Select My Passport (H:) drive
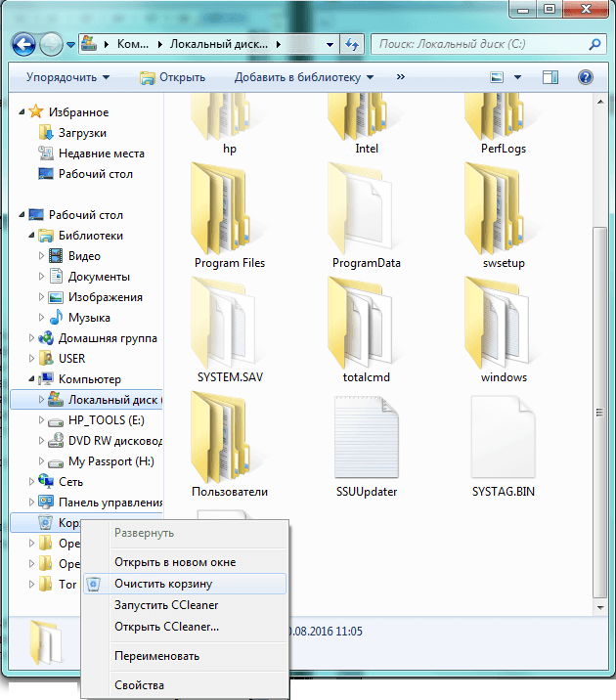This screenshot has height=700, width=616. coord(111,461)
